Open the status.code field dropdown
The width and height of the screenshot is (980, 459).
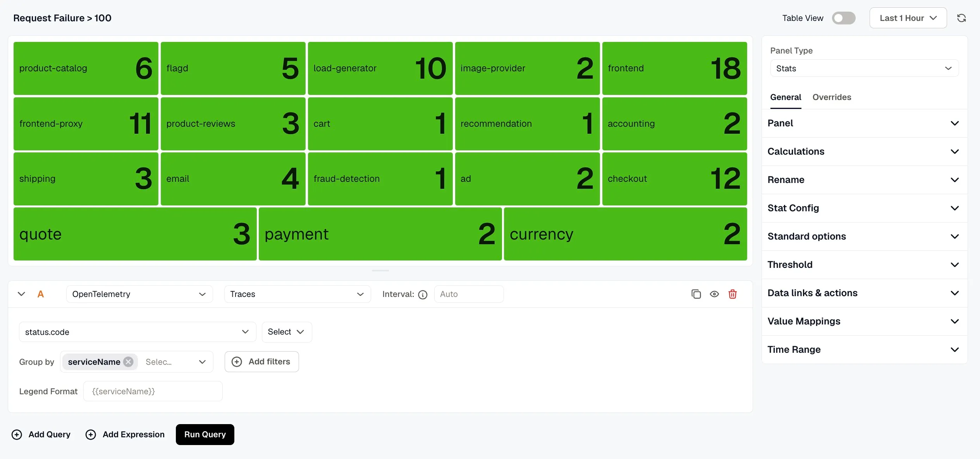[x=138, y=332]
